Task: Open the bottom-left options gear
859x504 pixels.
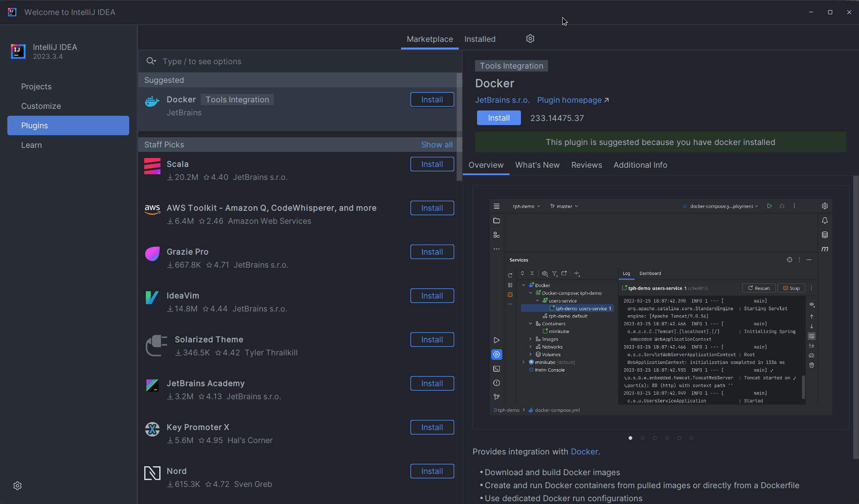Action: [x=17, y=486]
